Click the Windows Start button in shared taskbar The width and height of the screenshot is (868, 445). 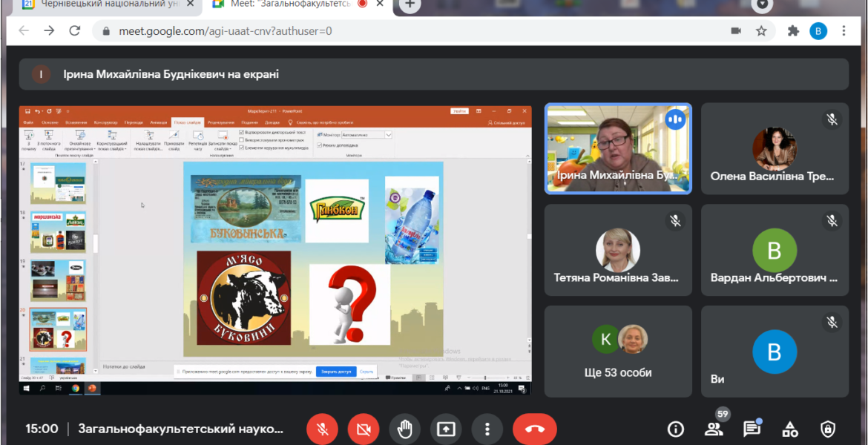[27, 389]
